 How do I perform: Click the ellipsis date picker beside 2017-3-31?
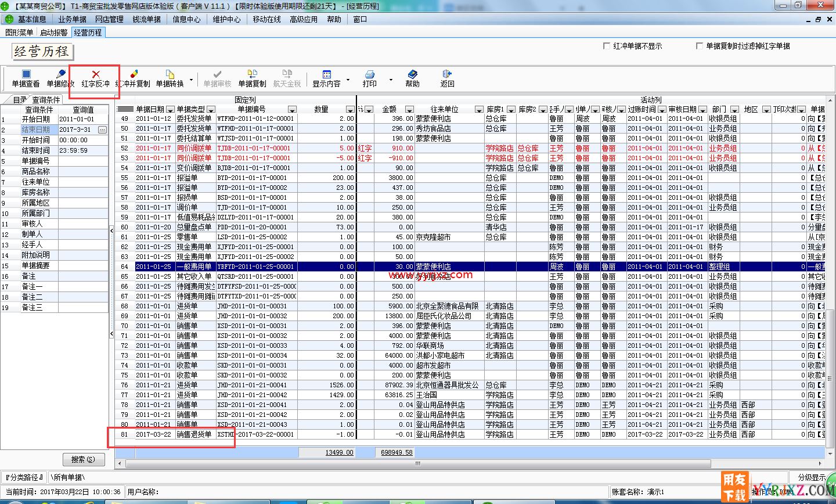102,129
